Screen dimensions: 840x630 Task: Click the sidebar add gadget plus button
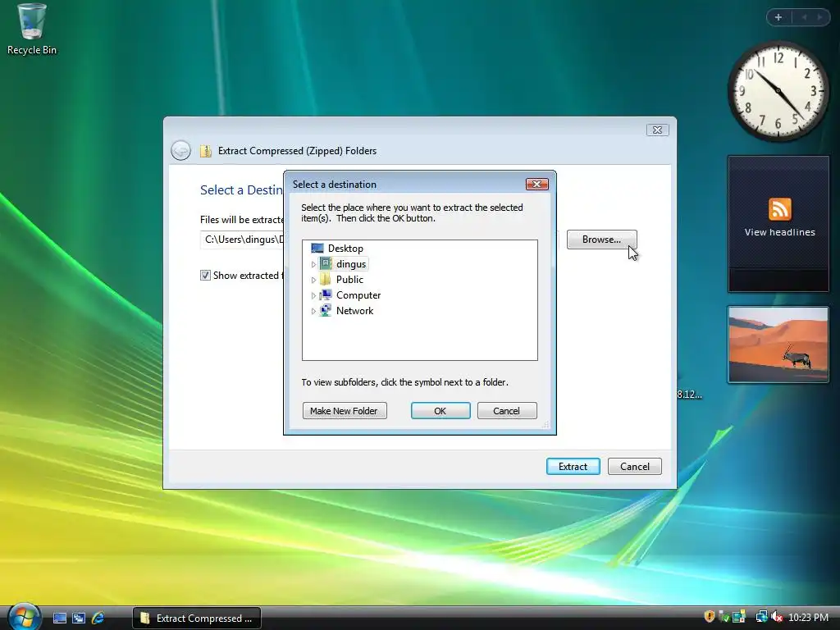778,17
